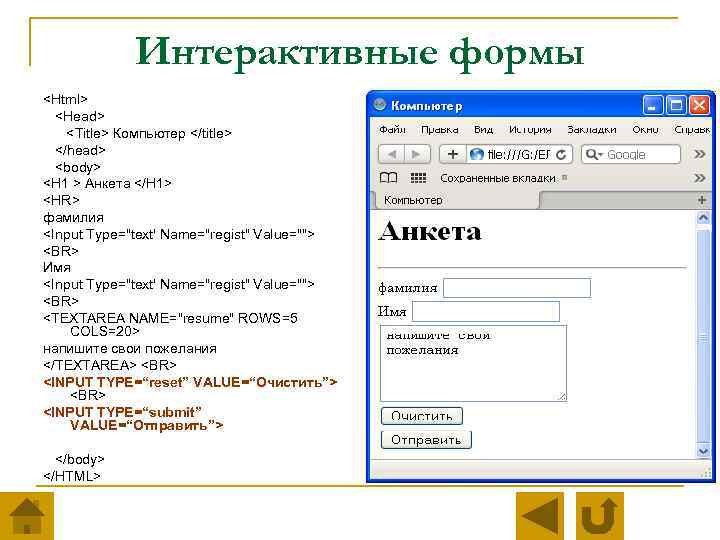The width and height of the screenshot is (720, 540).
Task: Click the Отправить submit button
Action: (426, 439)
